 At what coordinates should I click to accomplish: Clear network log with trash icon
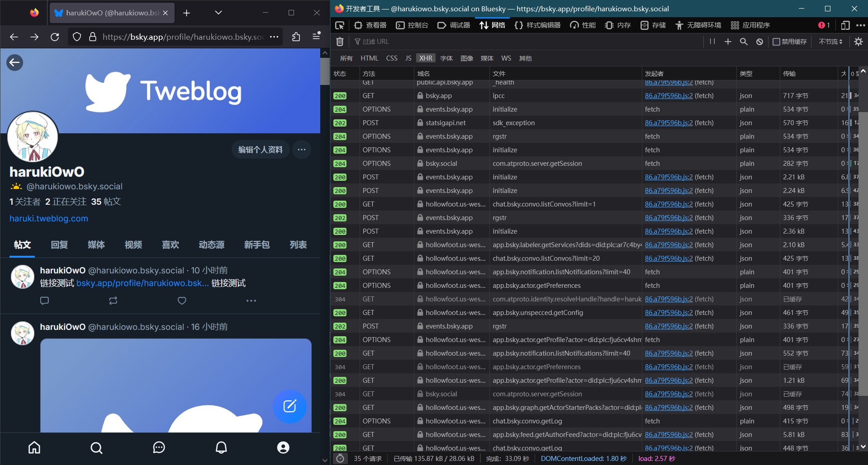click(x=340, y=42)
